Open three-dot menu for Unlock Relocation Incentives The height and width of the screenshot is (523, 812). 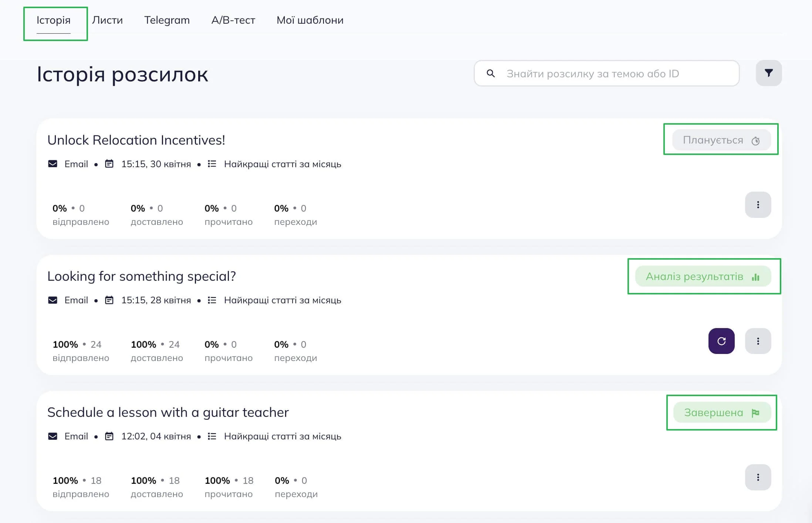758,205
